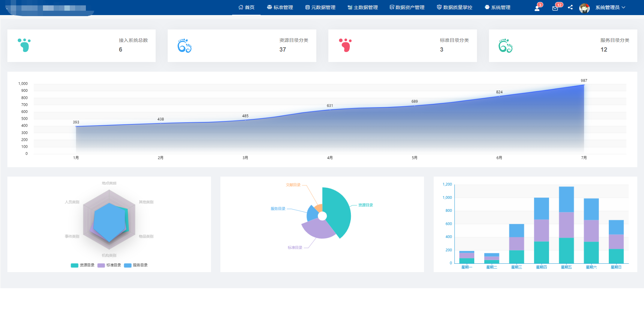Expand the 系统管理员 user dropdown
Viewport: 644px width, 314px height.
pyautogui.click(x=610, y=7)
